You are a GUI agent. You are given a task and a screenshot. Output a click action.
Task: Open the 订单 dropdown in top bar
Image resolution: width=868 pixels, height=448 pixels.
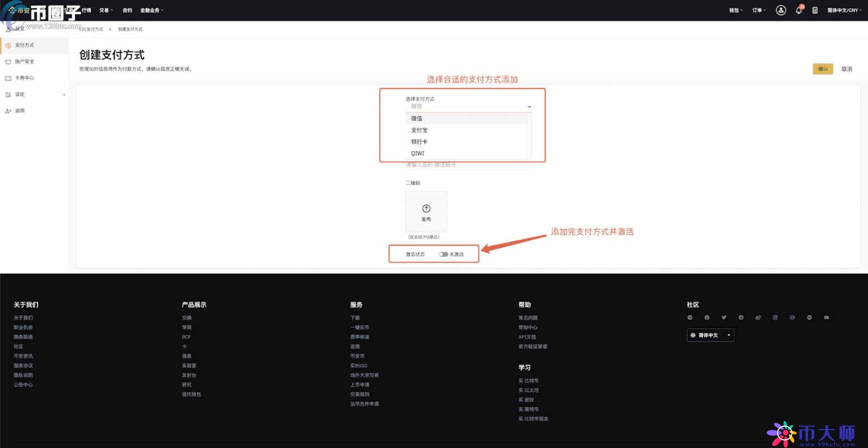(x=759, y=10)
